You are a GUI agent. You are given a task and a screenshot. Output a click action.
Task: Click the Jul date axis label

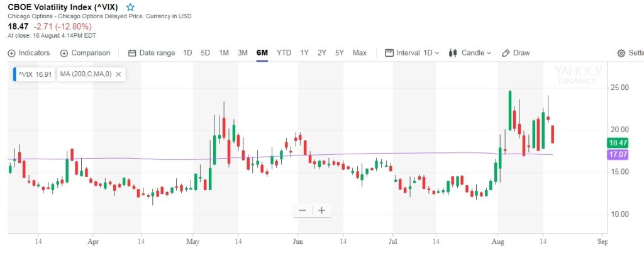click(x=392, y=242)
